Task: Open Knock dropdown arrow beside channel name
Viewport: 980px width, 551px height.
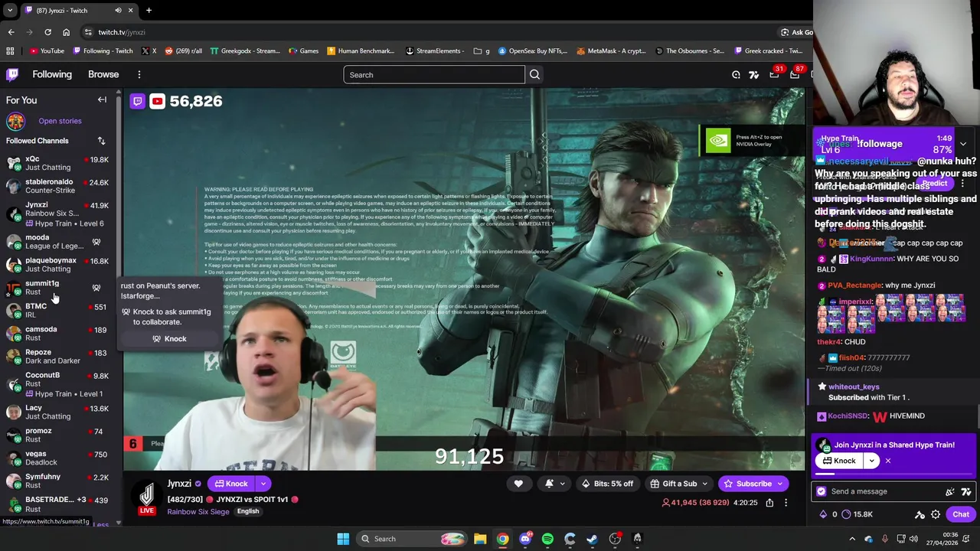Action: click(263, 484)
